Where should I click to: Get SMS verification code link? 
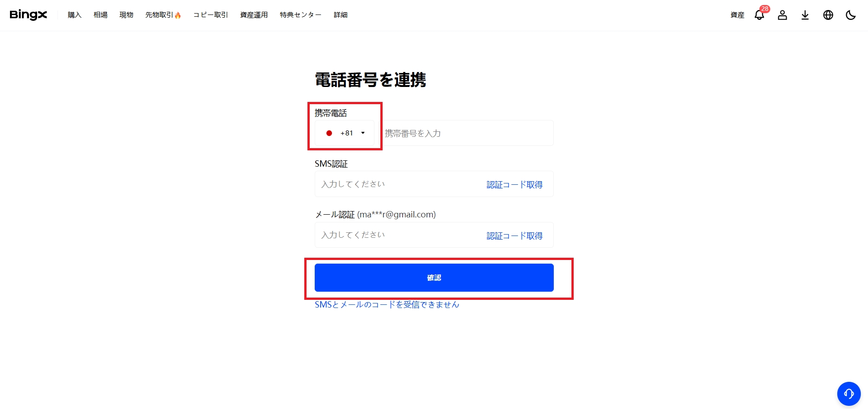coord(514,185)
